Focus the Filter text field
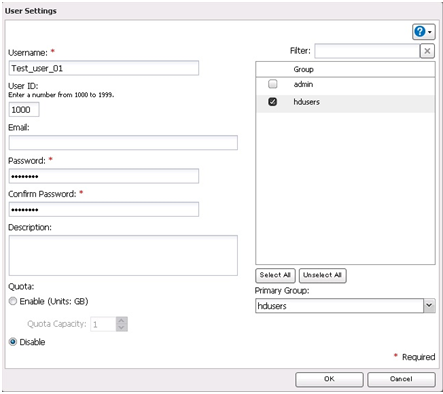Image resolution: width=443 pixels, height=394 pixels. (367, 51)
